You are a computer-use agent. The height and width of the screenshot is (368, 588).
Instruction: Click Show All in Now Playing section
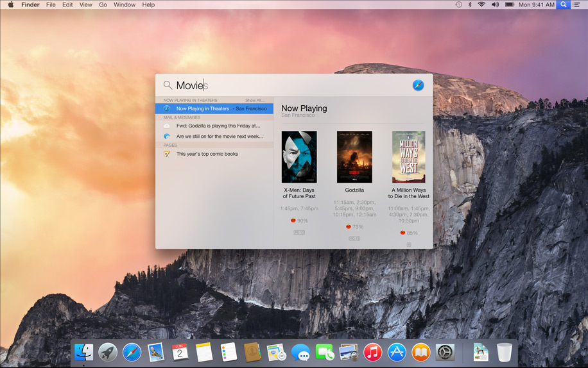(254, 100)
